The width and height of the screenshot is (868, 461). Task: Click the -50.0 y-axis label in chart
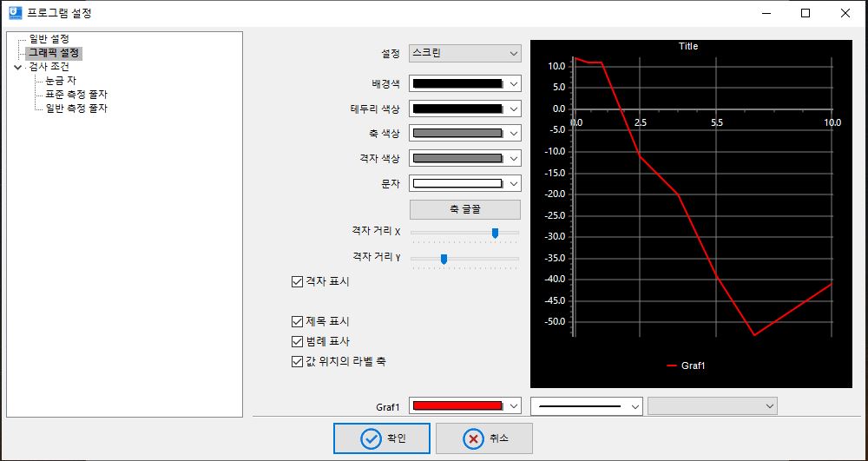pos(554,322)
